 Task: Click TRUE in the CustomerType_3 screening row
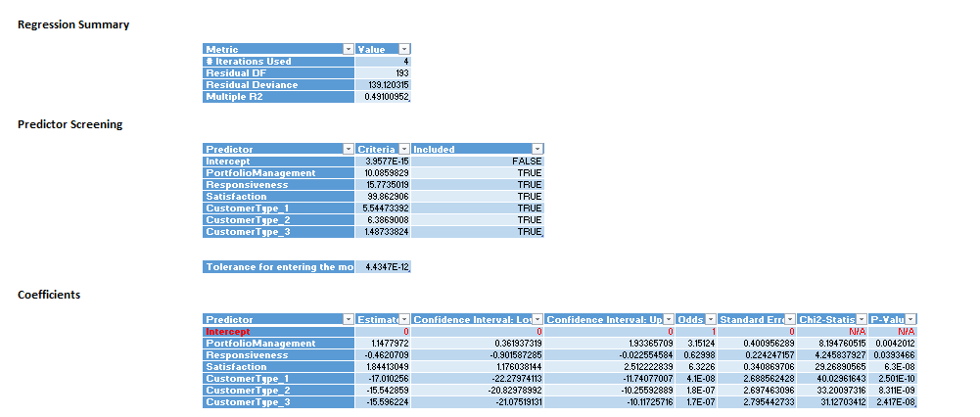pos(478,233)
